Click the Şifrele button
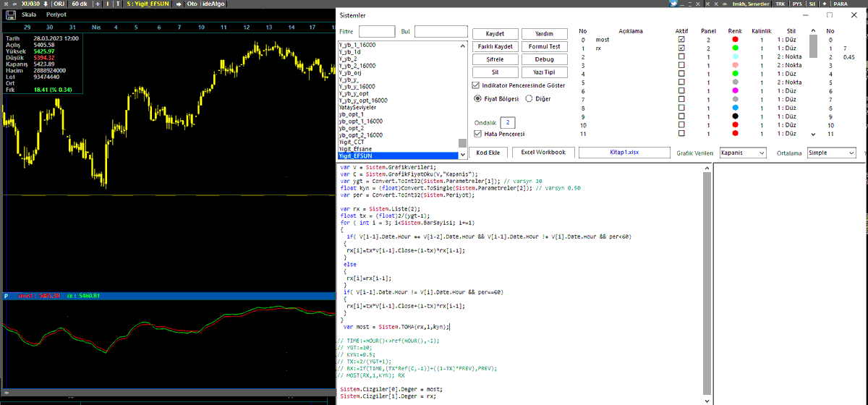Image resolution: width=868 pixels, height=405 pixels. click(x=495, y=59)
